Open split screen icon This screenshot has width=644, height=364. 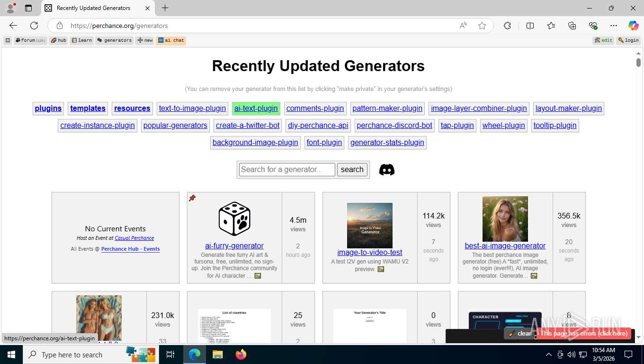[x=530, y=26]
